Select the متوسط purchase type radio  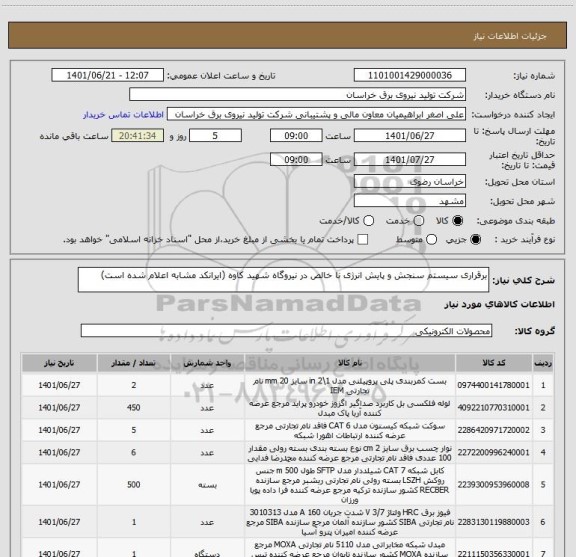point(431,240)
